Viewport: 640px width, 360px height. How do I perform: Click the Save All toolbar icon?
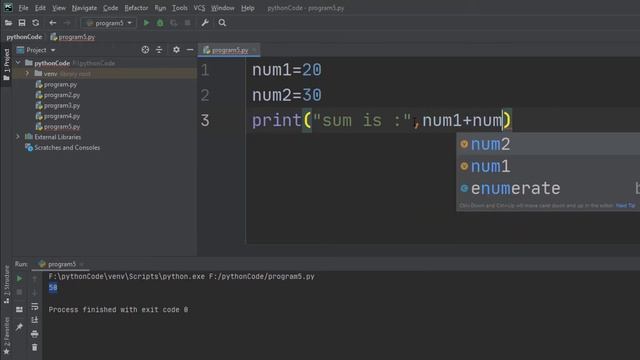[22, 23]
